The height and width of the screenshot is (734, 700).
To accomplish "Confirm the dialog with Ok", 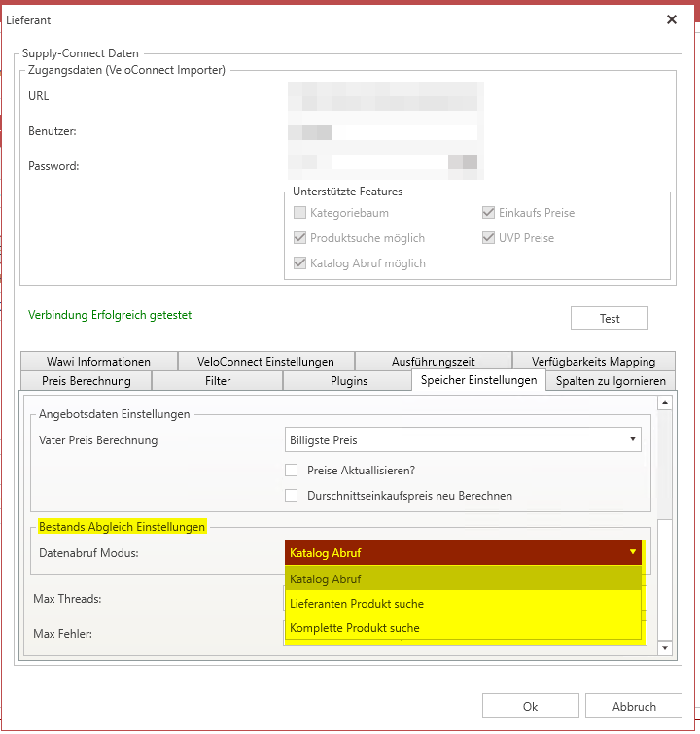I will click(x=531, y=706).
